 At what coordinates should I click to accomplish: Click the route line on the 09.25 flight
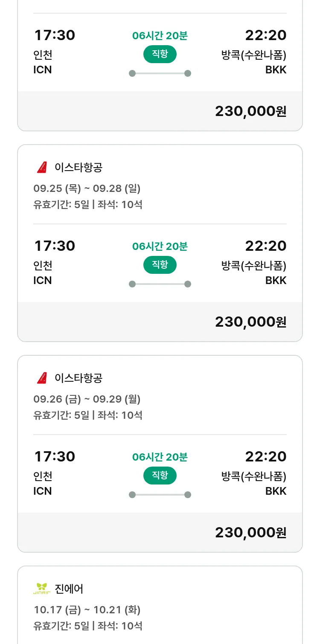pyautogui.click(x=160, y=284)
